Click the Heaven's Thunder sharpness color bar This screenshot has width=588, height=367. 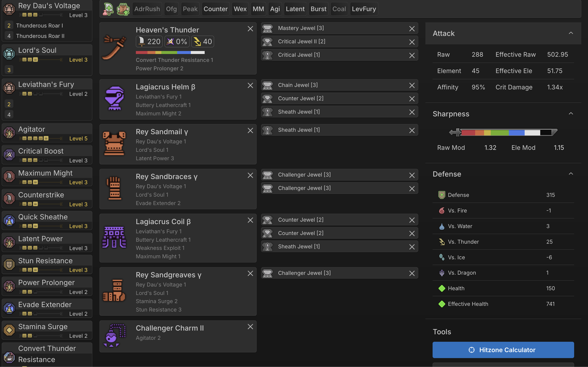[170, 52]
